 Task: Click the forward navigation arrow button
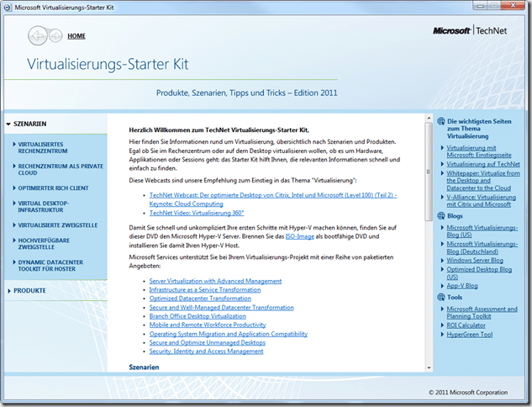[55, 35]
